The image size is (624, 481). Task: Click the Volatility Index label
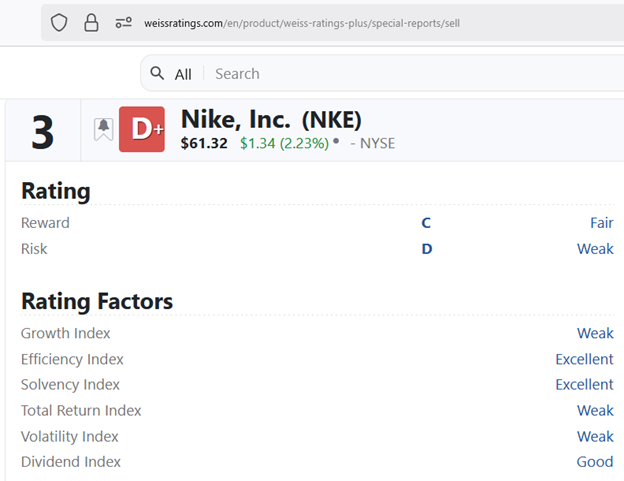[x=69, y=436]
